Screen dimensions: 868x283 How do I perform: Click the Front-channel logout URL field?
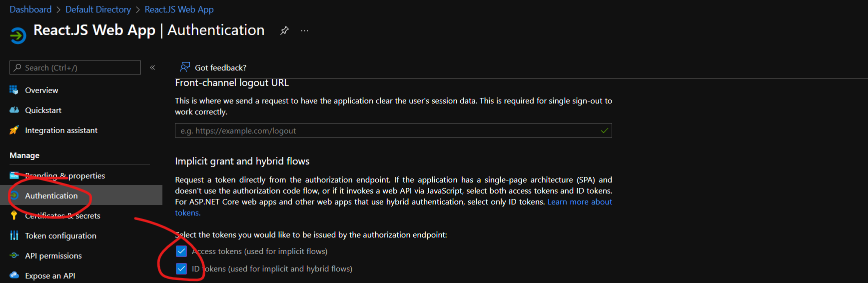pyautogui.click(x=393, y=130)
